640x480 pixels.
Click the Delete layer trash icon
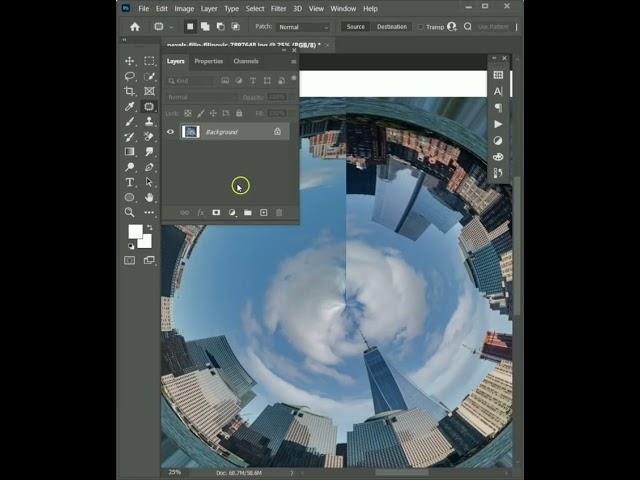tap(279, 213)
